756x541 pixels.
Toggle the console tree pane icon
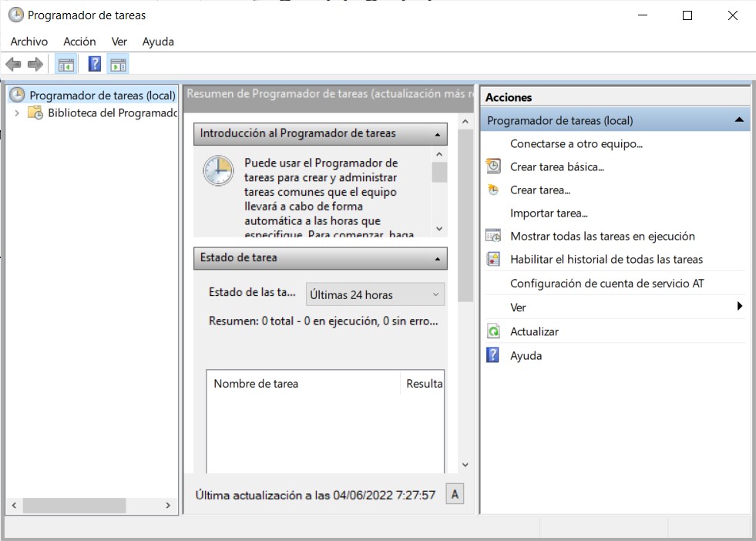[66, 65]
